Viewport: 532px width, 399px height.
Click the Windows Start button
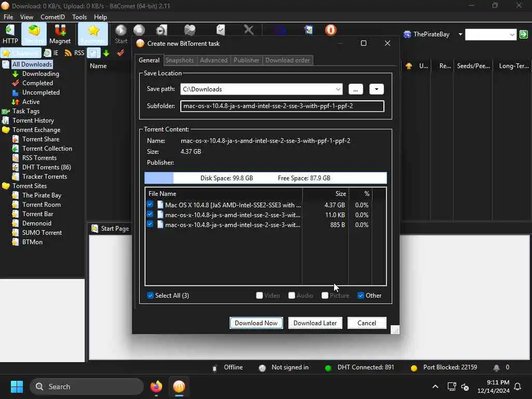(17, 387)
